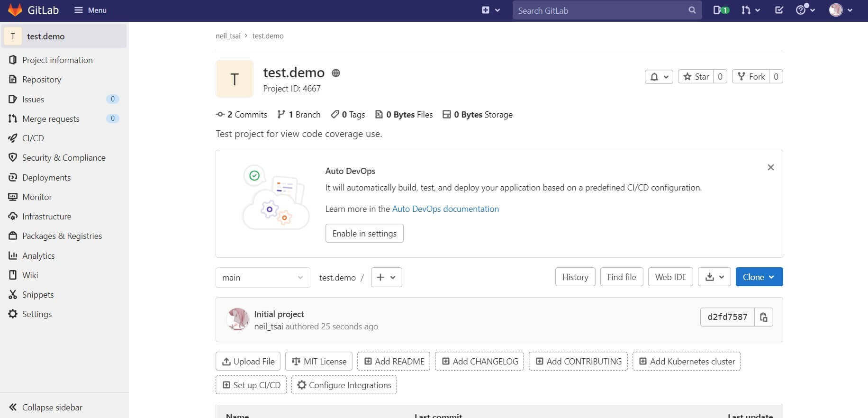Click the project avatar letter T
Viewport: 868px width, 418px height.
[235, 79]
